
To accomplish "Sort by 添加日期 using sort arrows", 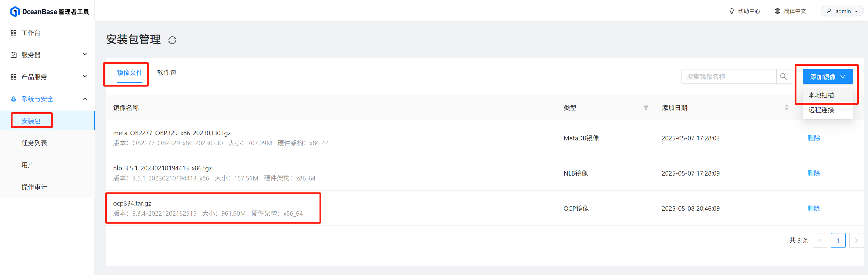I will 786,108.
